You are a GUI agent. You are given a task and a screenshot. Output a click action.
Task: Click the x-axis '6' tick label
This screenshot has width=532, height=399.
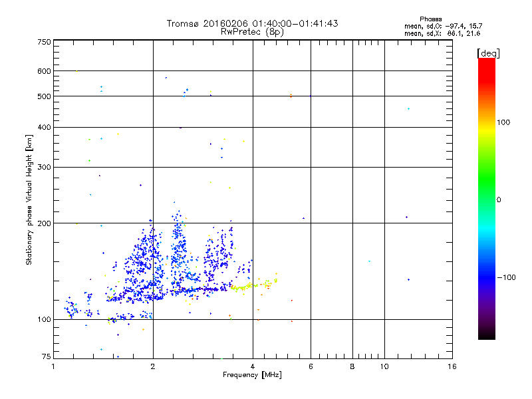click(x=311, y=366)
